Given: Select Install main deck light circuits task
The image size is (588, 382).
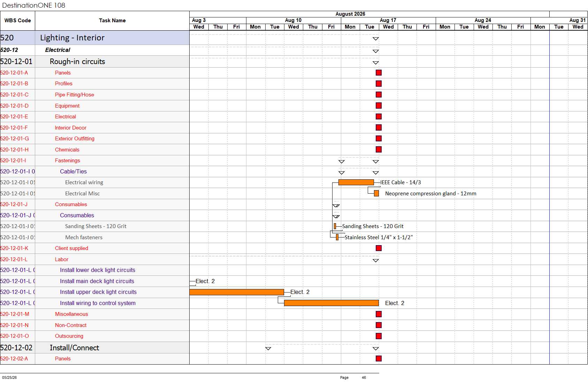Looking at the screenshot, I should [97, 281].
